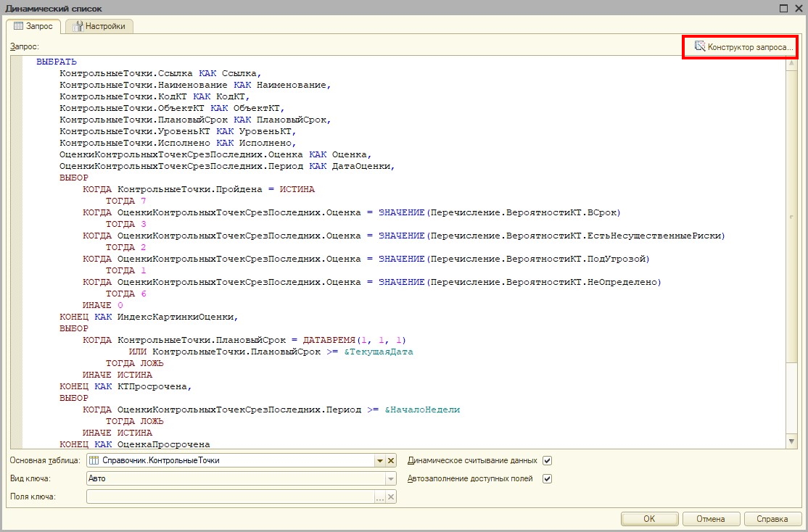Screen dimensions: 808x532
Task: Click the text КОНЕЦ КАК ИндексКартинкиОценки
Action: (x=149, y=317)
